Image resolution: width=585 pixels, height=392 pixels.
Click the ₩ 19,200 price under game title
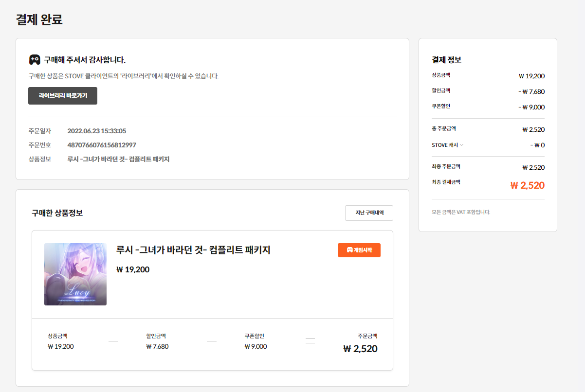[x=133, y=269]
